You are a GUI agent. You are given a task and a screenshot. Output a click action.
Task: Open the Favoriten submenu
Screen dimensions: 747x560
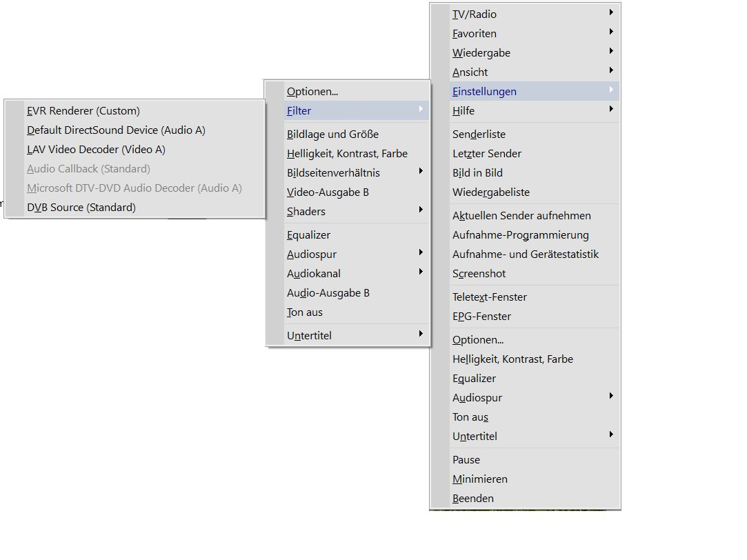(475, 34)
